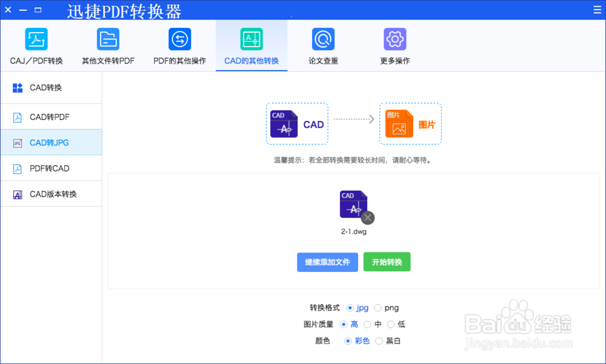Screen dimensions: 606x364
Task: Click the CAD转换 grid icon in sidebar
Action: click(18, 88)
